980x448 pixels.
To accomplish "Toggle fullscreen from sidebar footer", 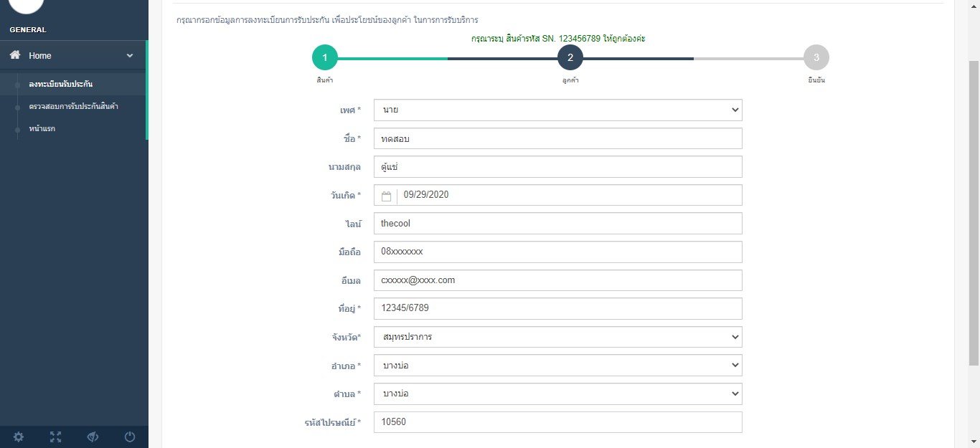I will click(x=55, y=437).
